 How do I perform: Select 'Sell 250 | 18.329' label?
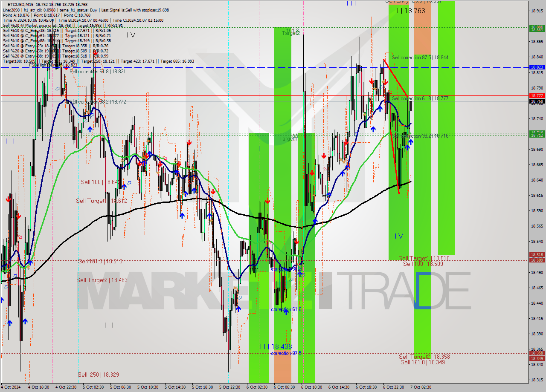coord(98,375)
